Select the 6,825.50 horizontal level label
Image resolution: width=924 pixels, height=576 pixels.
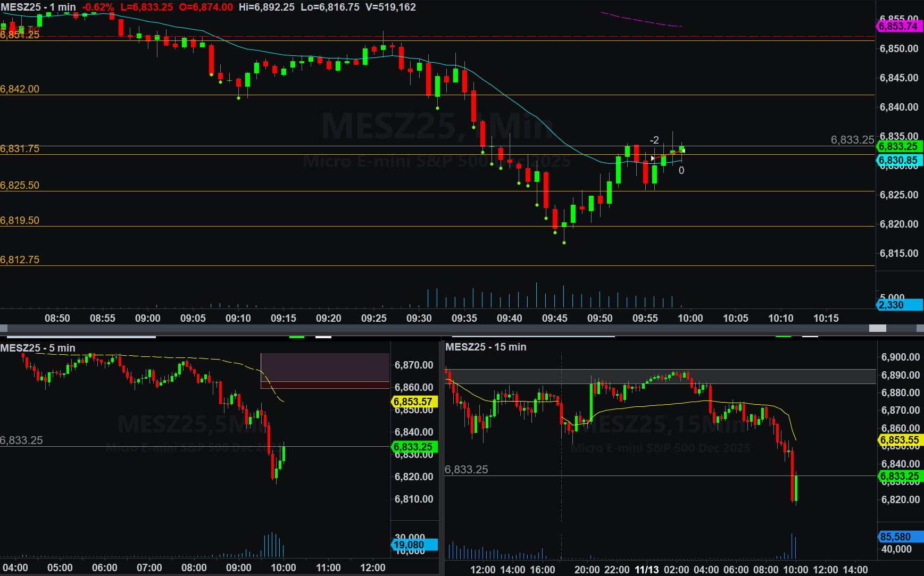tap(20, 185)
